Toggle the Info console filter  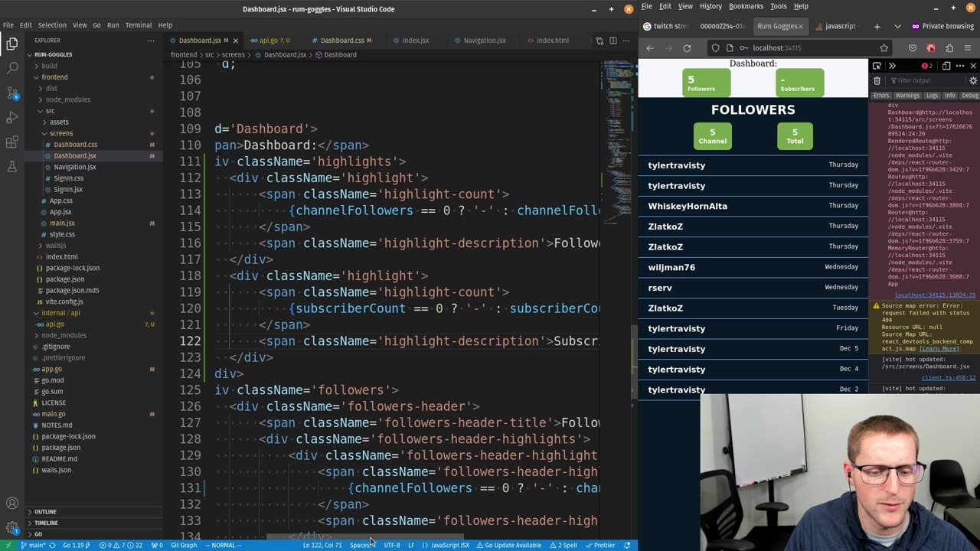pyautogui.click(x=949, y=96)
